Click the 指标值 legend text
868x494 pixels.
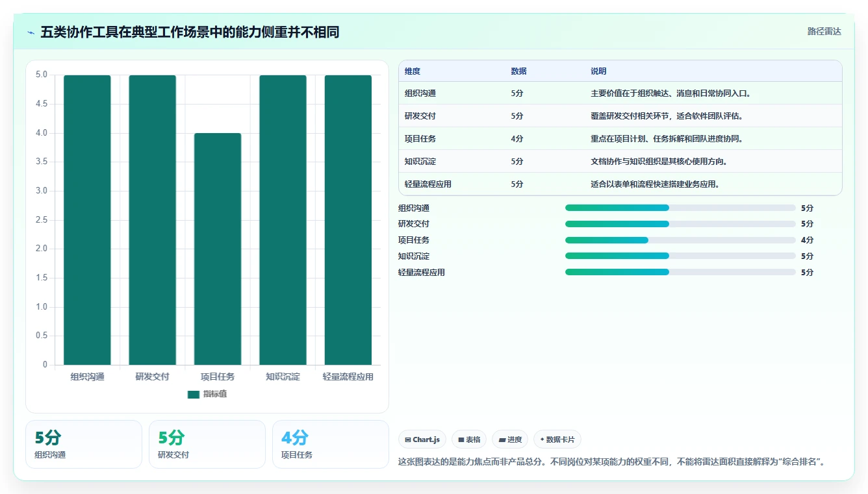click(x=215, y=394)
